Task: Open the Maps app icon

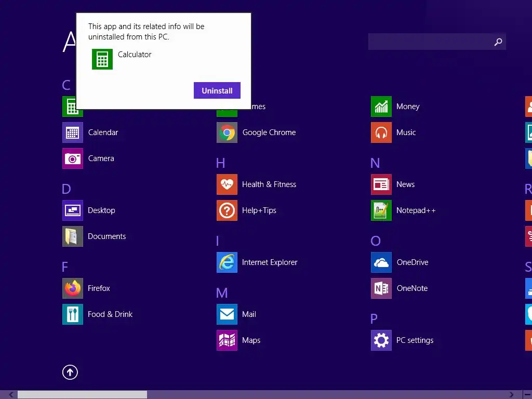Action: click(227, 340)
